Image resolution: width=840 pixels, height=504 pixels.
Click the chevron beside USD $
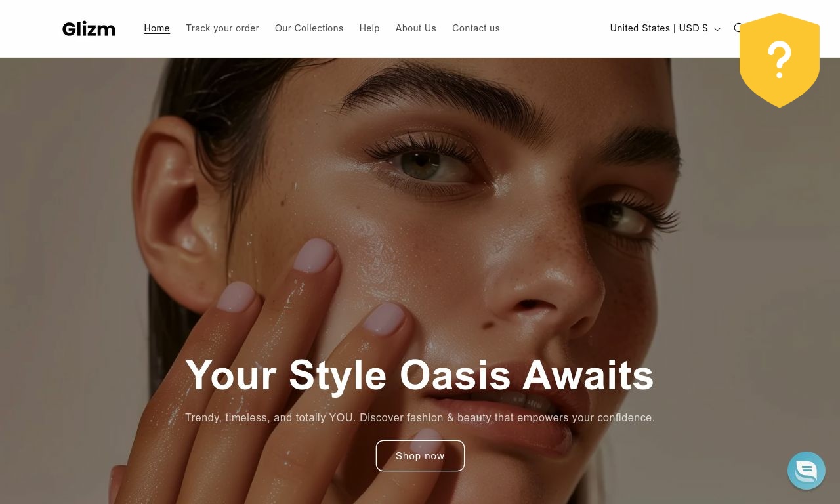click(717, 29)
